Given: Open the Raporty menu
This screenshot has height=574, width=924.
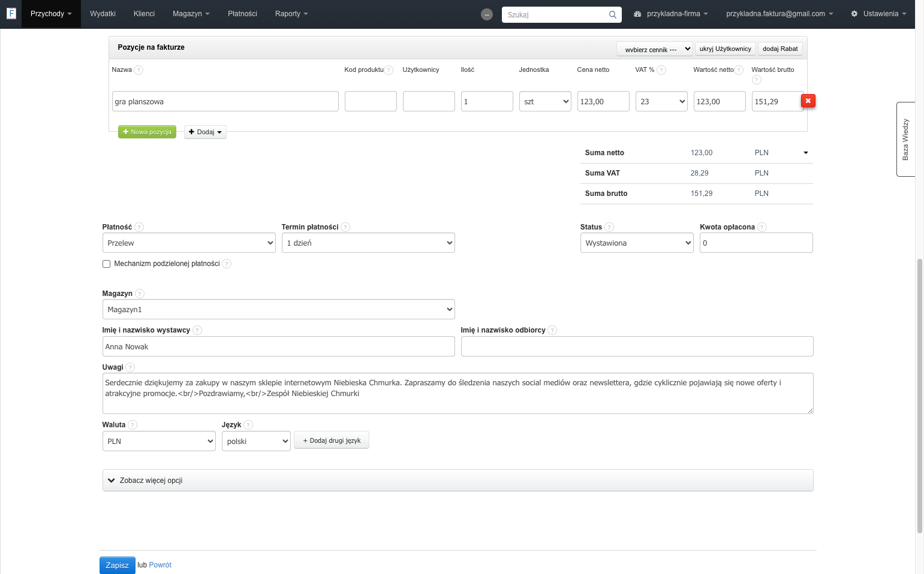Looking at the screenshot, I should pyautogui.click(x=291, y=14).
